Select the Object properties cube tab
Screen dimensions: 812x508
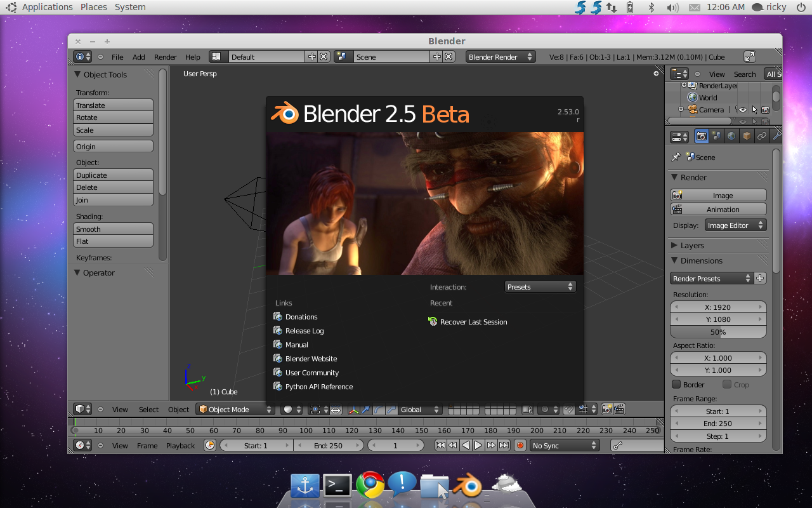[x=747, y=136]
